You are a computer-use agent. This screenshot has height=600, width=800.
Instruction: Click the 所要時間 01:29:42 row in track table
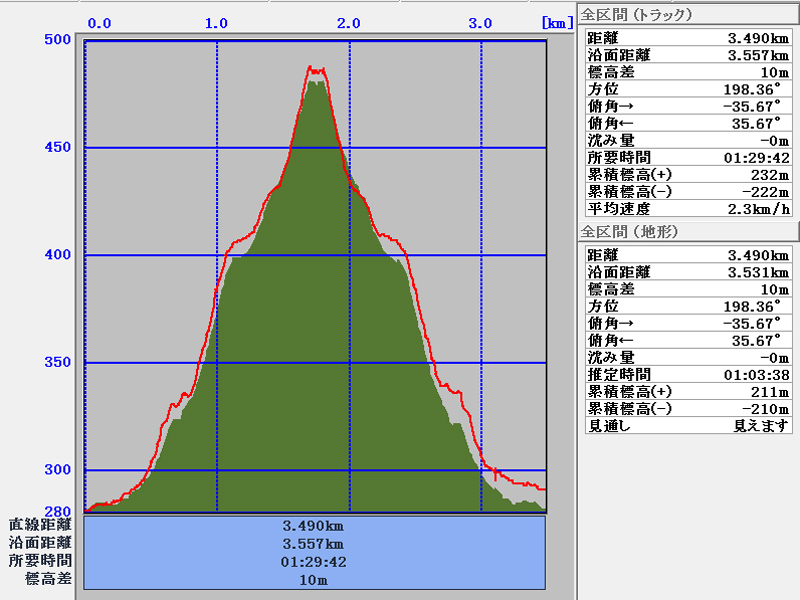point(688,157)
